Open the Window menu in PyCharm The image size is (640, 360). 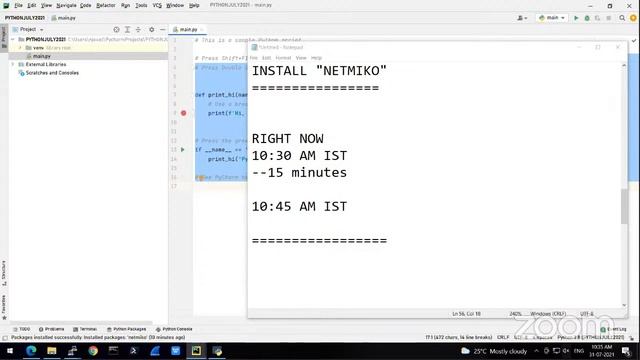(x=175, y=5)
